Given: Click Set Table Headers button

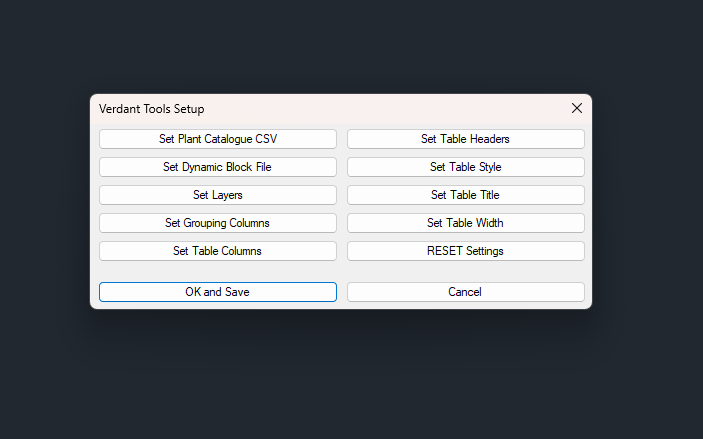Looking at the screenshot, I should click(x=465, y=139).
